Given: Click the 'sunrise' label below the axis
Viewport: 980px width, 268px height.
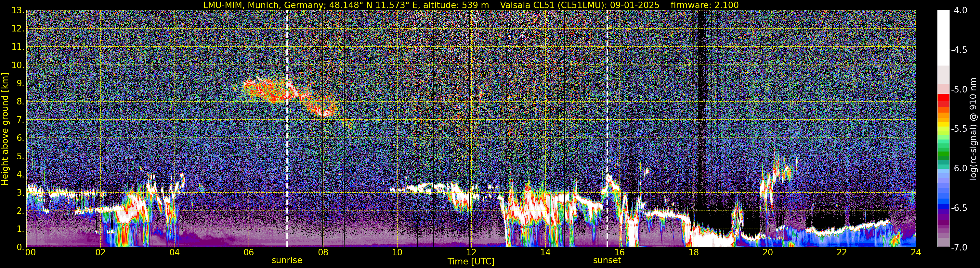Looking at the screenshot, I should click(x=287, y=261).
